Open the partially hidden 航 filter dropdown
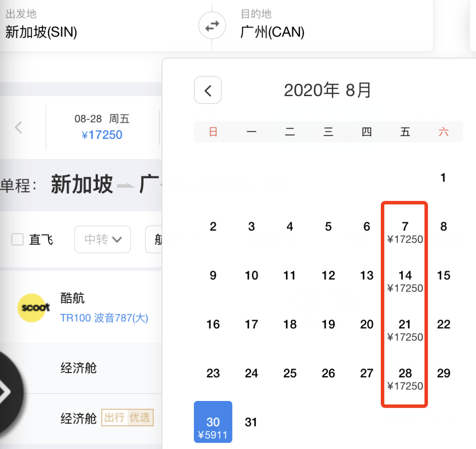476x449 pixels. coord(154,239)
